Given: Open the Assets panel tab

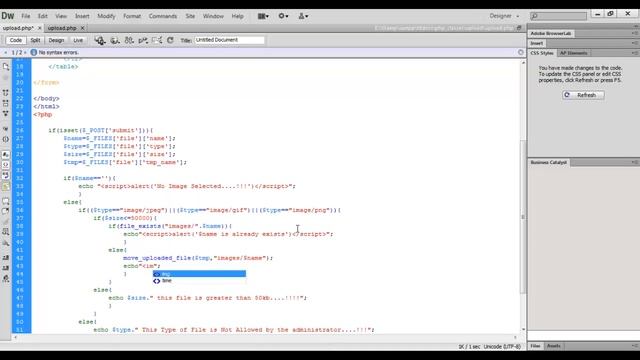Looking at the screenshot, I should point(553,346).
